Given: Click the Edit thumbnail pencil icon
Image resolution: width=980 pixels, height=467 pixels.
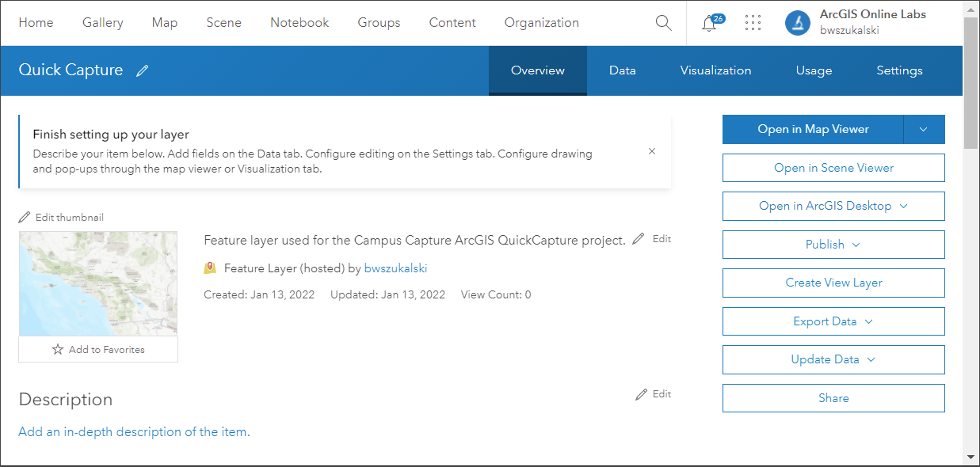Looking at the screenshot, I should click(25, 218).
